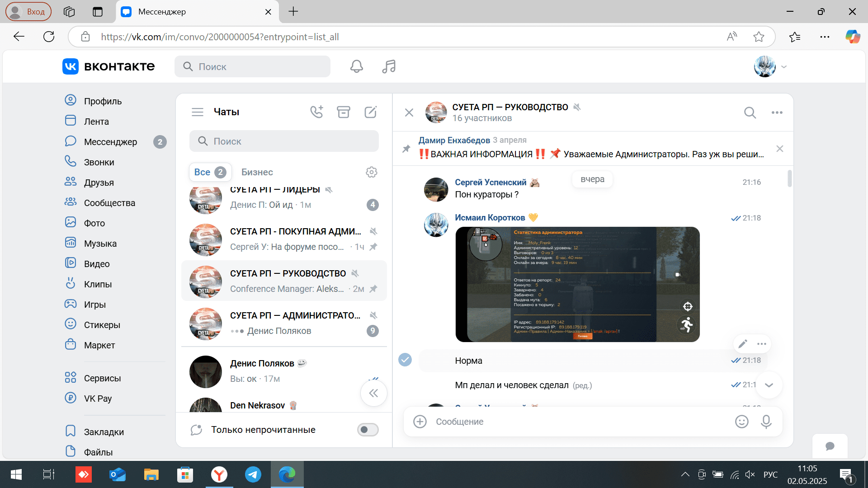The height and width of the screenshot is (488, 868).
Task: Open the Chats hamburger menu
Action: pos(197,112)
